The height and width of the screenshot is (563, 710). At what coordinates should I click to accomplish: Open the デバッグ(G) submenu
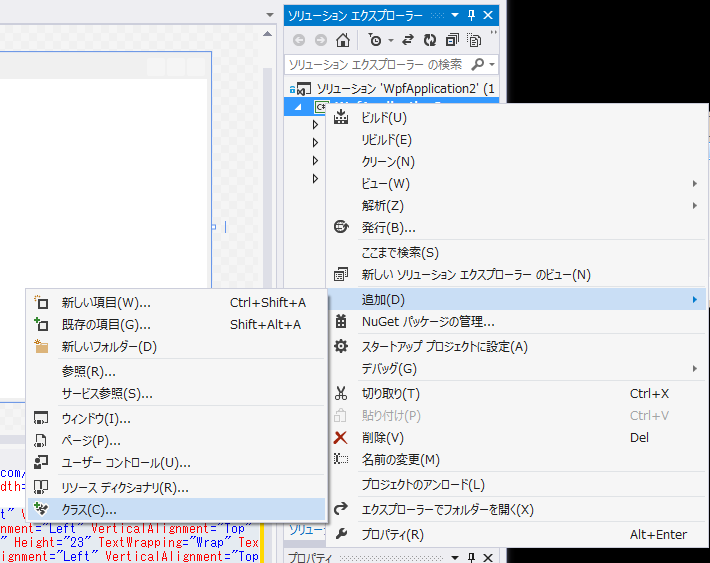click(x=517, y=369)
